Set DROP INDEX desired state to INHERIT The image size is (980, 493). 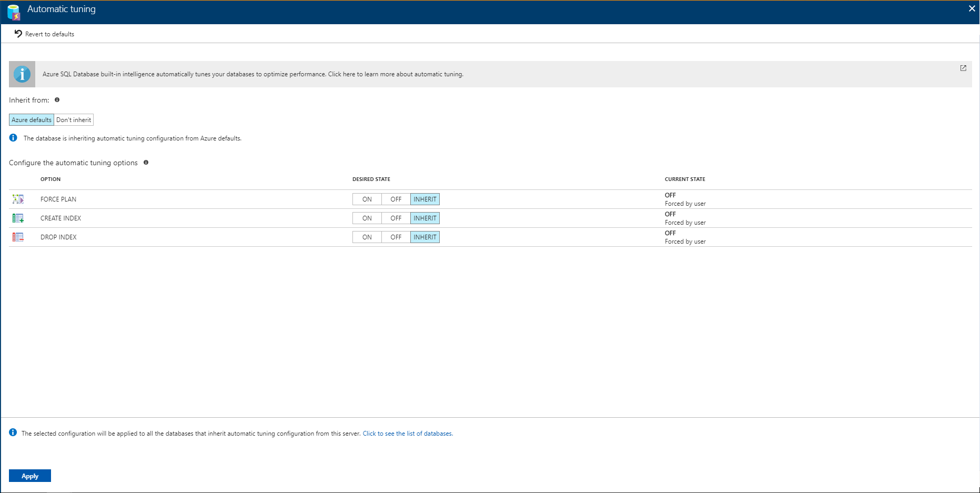(x=425, y=237)
